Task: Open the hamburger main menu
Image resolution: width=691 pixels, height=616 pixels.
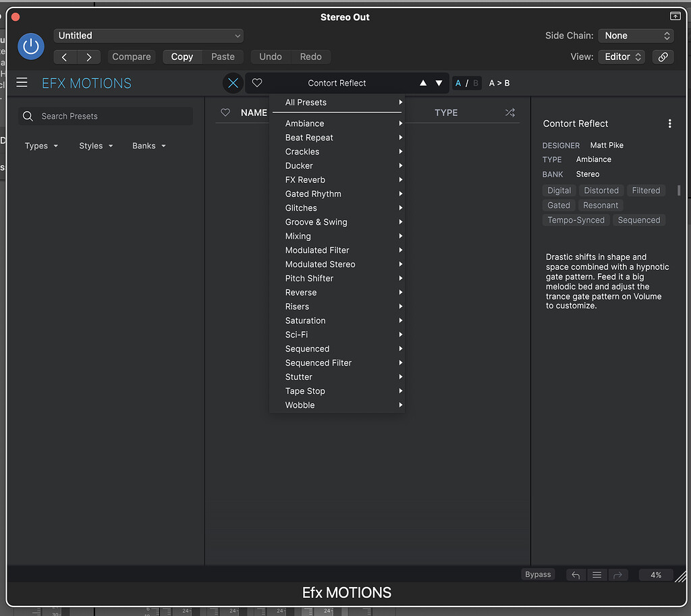Action: pos(22,82)
